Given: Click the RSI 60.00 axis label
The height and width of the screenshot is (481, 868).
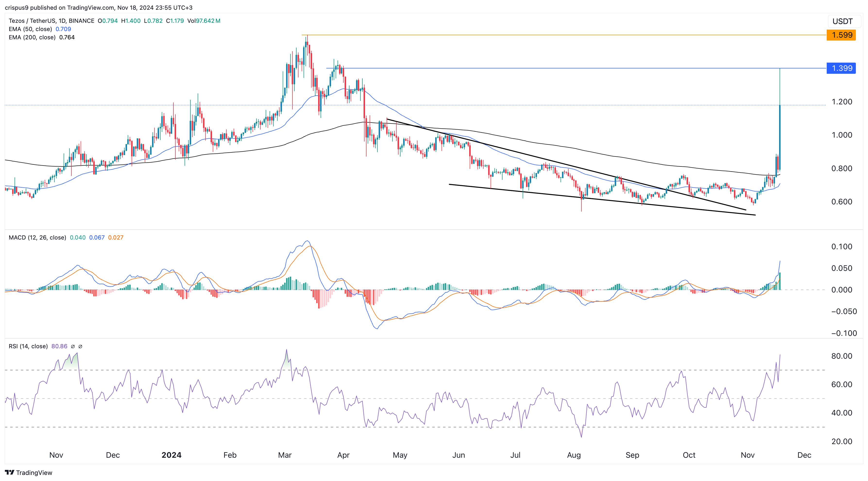Looking at the screenshot, I should (842, 384).
